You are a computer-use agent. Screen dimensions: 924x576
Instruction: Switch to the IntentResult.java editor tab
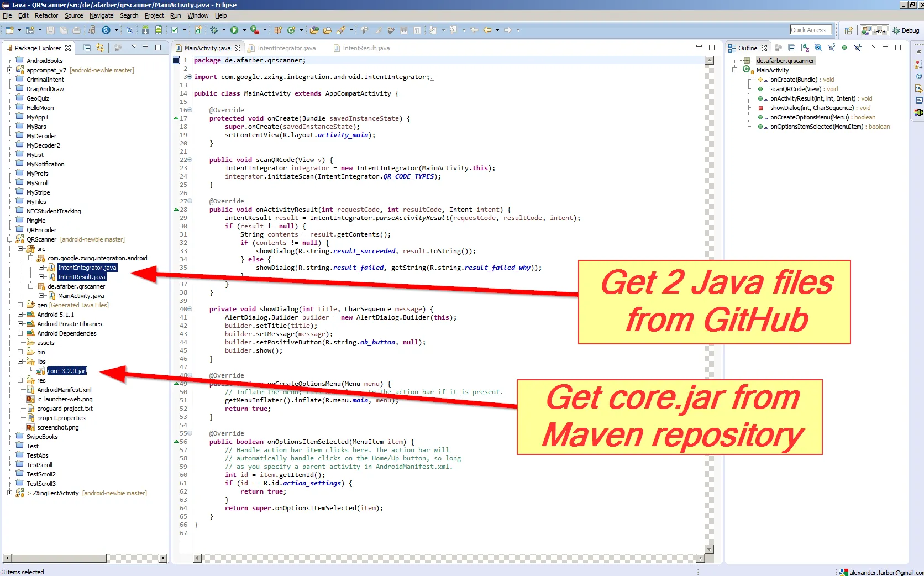pyautogui.click(x=362, y=48)
